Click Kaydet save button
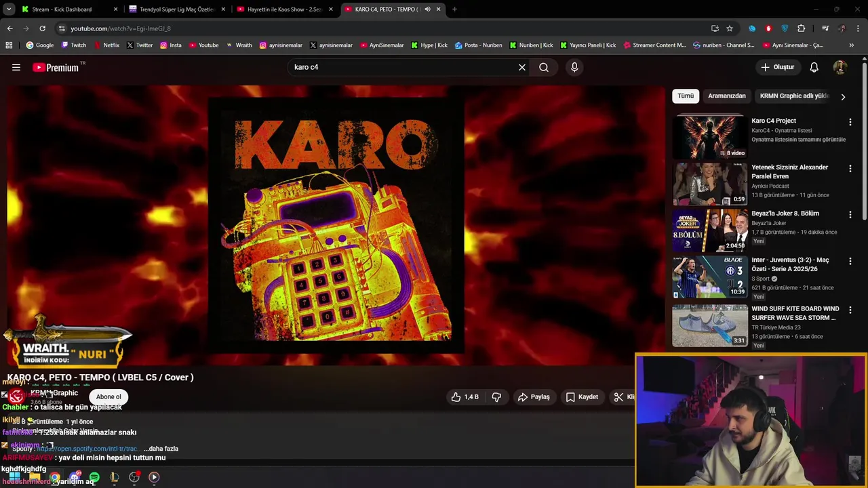Viewport: 868px width, 488px height. coord(582,397)
